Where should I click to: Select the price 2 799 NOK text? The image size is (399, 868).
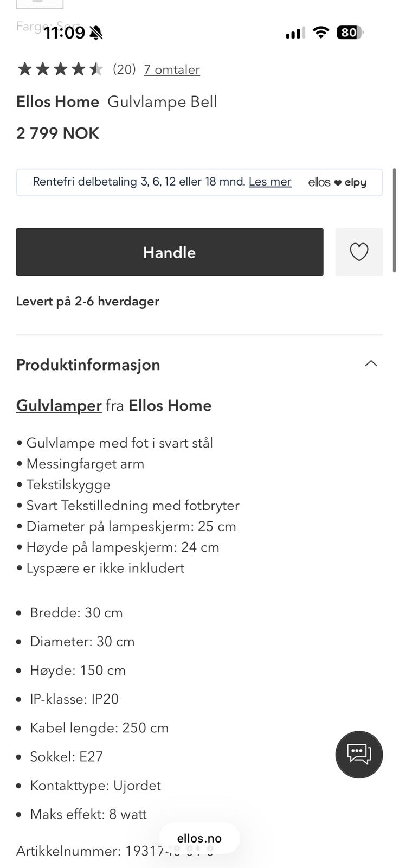(57, 133)
